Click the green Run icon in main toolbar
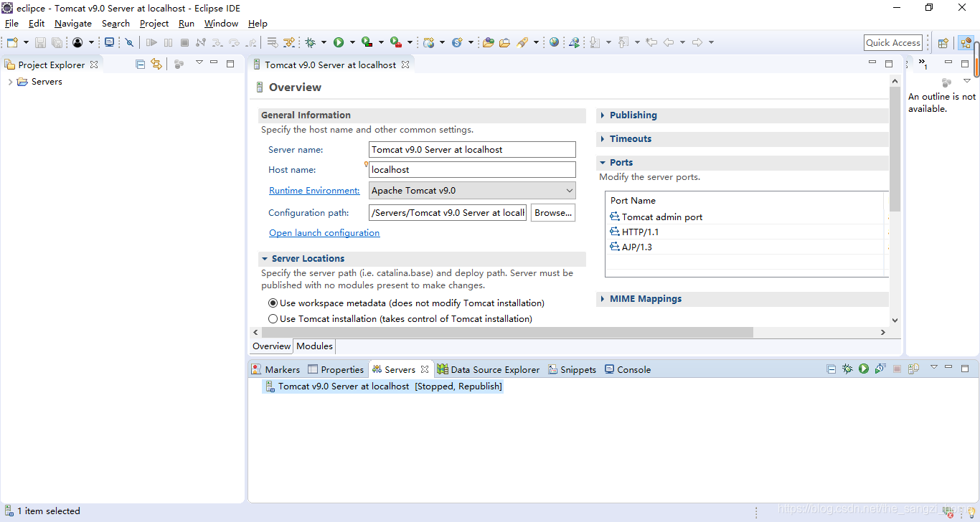The width and height of the screenshot is (980, 522). [339, 42]
